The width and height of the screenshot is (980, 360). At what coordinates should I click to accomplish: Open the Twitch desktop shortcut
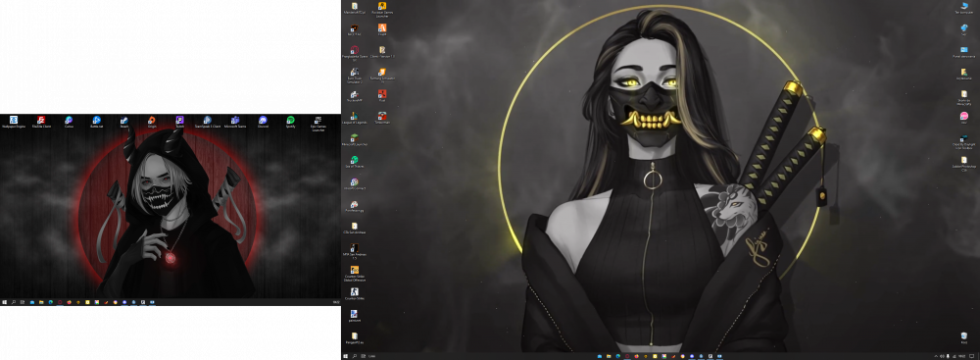(x=179, y=122)
